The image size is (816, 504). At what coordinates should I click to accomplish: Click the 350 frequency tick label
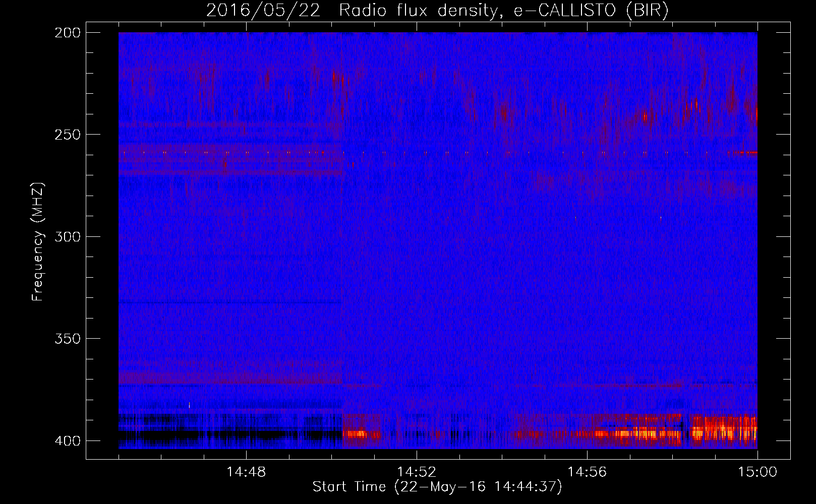[68, 339]
